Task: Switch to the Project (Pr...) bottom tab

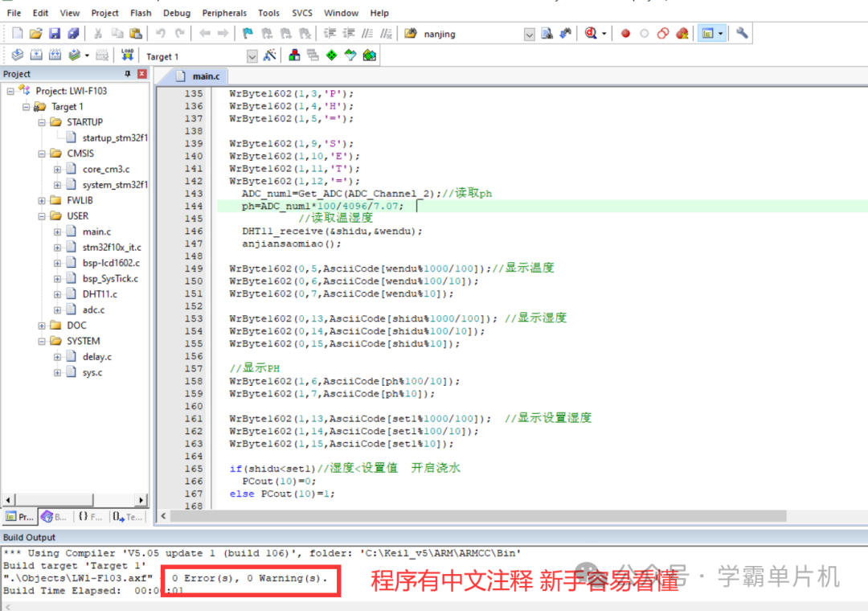Action: (19, 516)
